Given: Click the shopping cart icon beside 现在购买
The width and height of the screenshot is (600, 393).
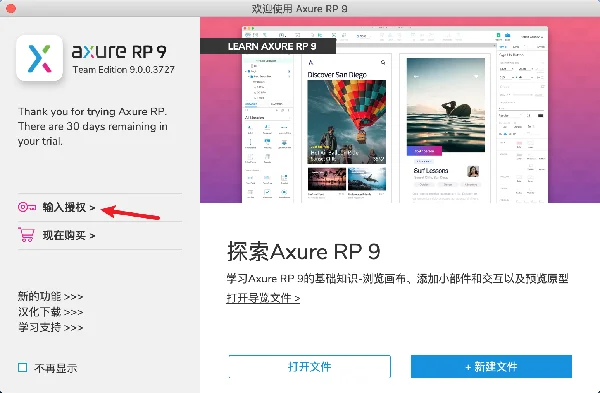Looking at the screenshot, I should pos(26,235).
